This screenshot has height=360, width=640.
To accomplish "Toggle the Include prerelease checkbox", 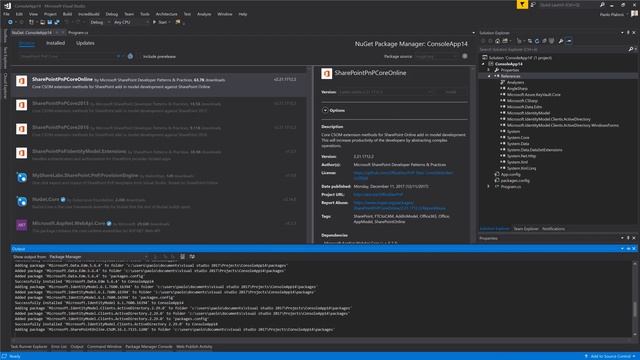I will tap(140, 56).
